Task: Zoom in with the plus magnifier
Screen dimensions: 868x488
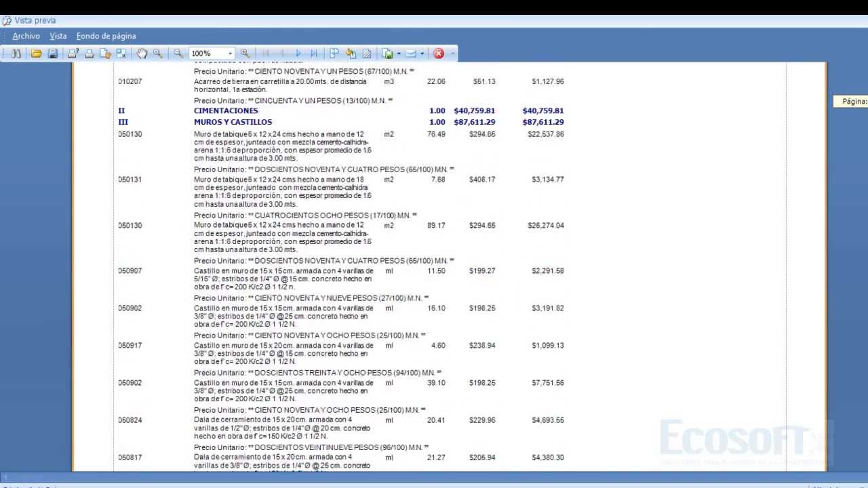Action: [245, 54]
